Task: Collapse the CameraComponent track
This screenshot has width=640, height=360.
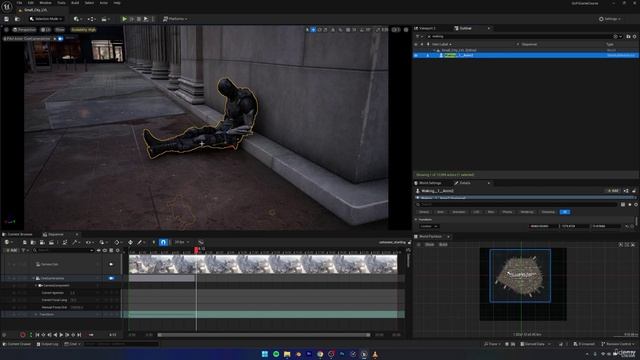Action: click(x=36, y=285)
